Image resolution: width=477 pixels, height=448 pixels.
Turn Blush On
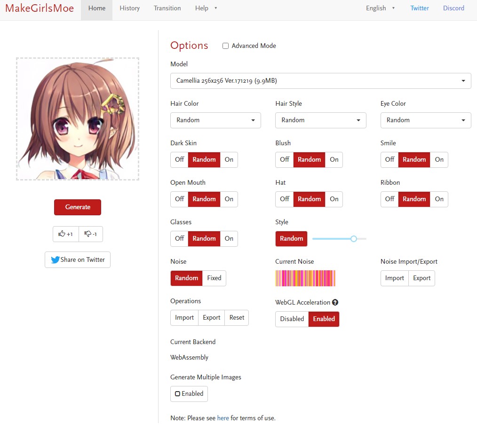click(334, 160)
